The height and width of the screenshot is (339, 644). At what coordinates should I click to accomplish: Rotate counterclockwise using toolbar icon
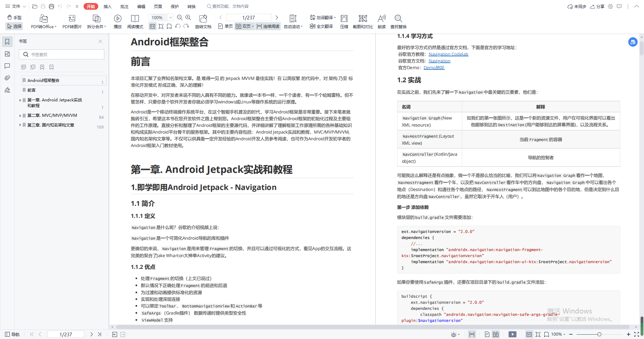coord(178,26)
